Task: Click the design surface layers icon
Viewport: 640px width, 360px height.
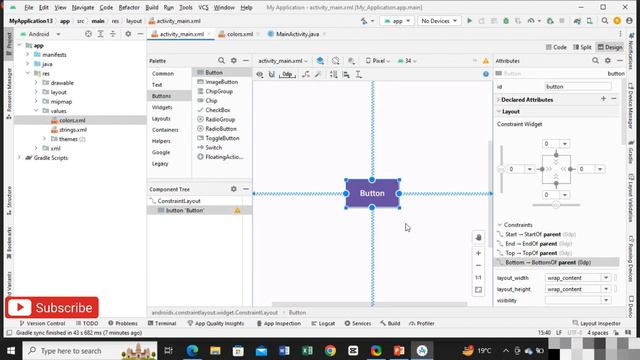Action: click(x=320, y=61)
